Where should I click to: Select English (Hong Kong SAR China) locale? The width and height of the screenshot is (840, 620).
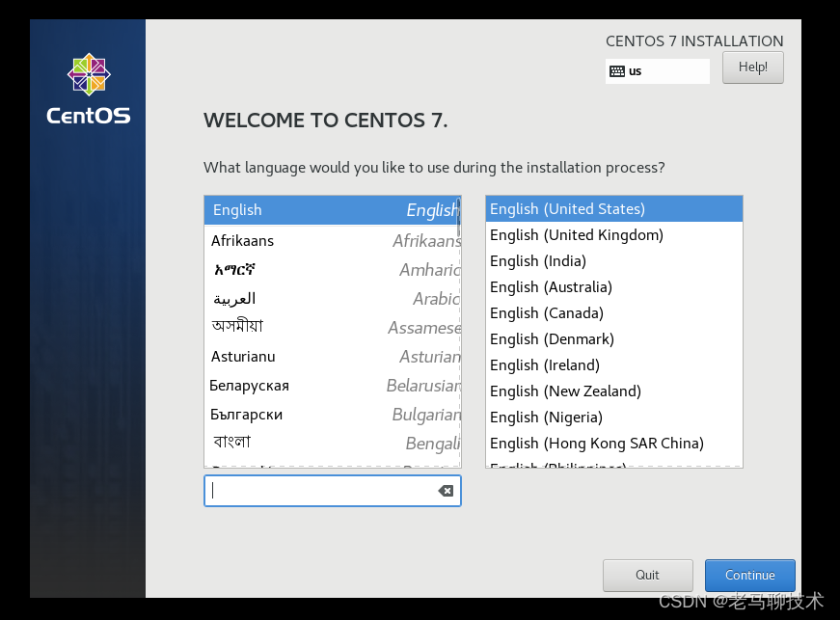pos(614,444)
